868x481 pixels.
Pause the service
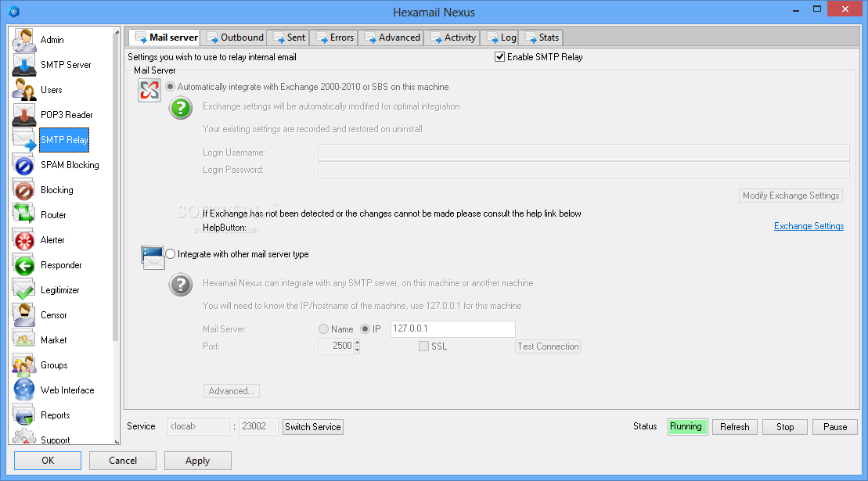click(835, 427)
